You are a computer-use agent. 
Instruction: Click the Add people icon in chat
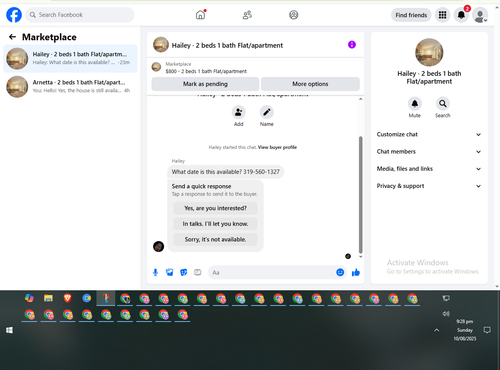tap(239, 112)
